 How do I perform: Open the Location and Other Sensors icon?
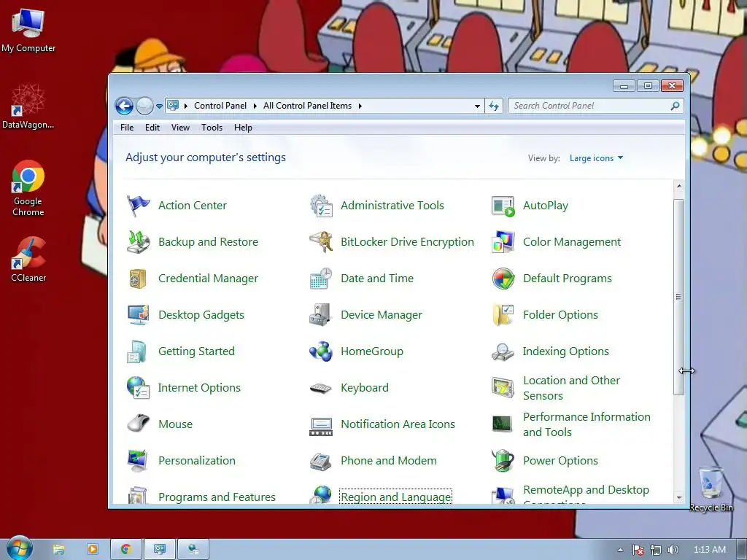(x=503, y=388)
